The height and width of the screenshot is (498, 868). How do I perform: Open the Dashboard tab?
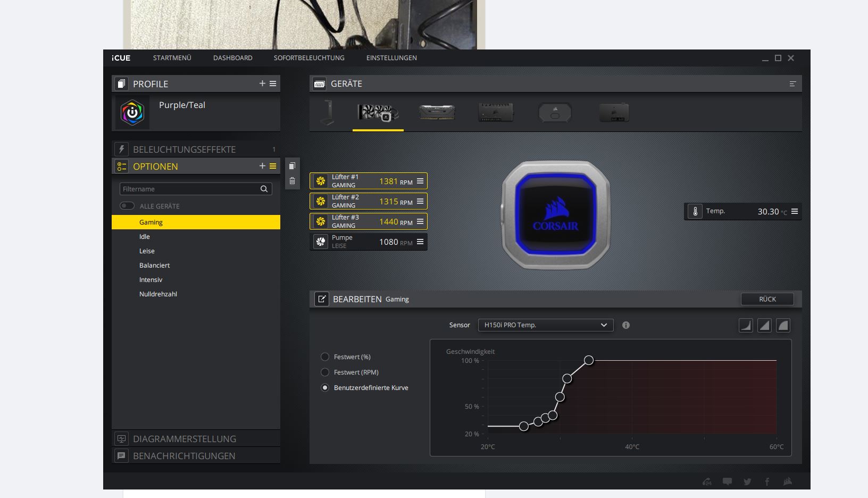(233, 58)
